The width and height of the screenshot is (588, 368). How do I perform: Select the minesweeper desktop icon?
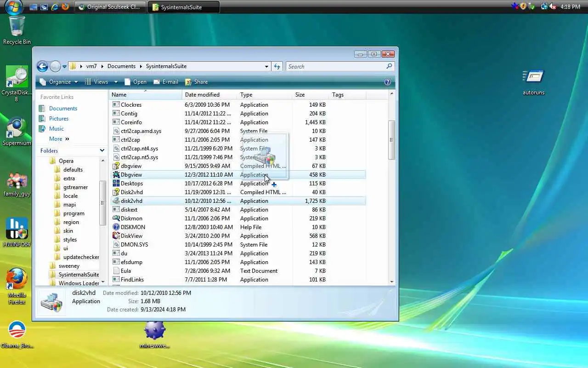155,335
